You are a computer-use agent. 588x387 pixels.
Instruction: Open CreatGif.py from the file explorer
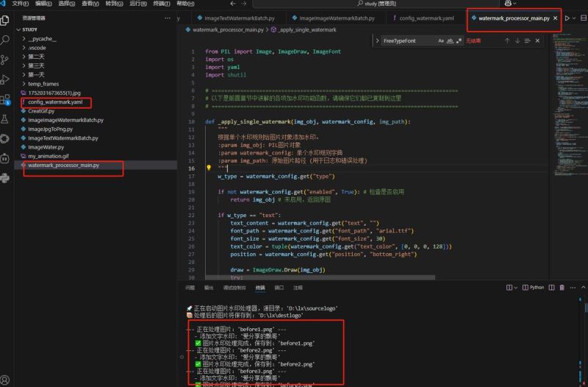(41, 111)
